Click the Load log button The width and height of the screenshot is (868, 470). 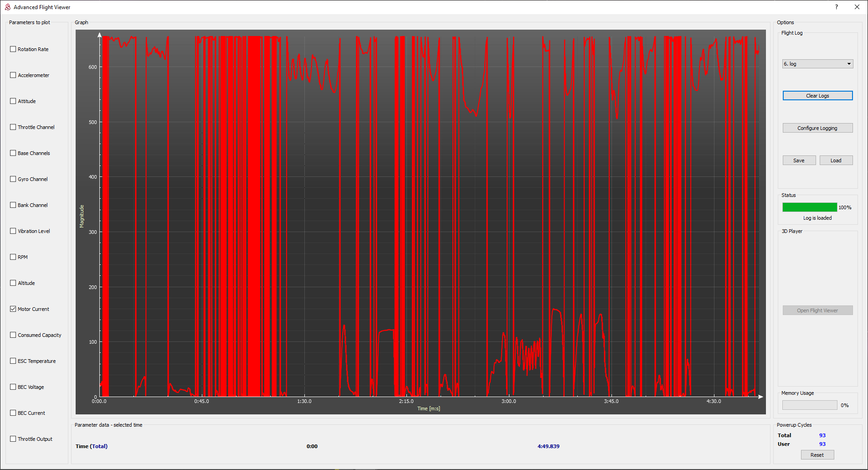point(836,160)
